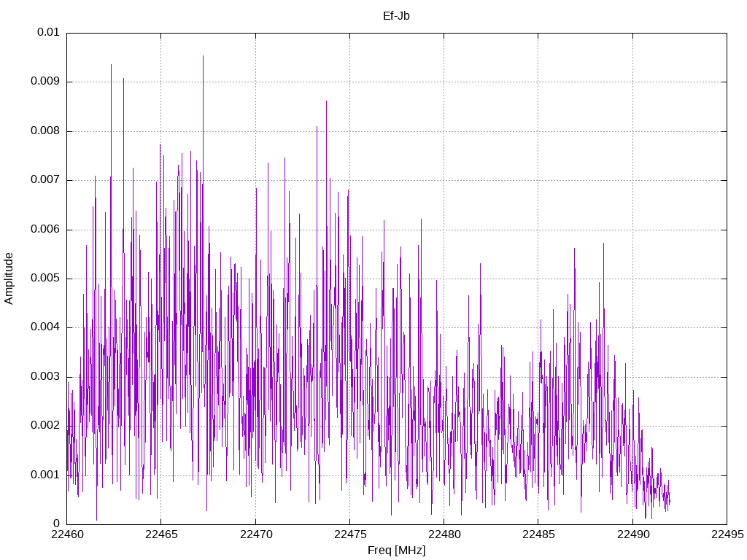Screen dimensions: 747x560
Task: Click the y-axis tick label '0.009'
Action: [45, 82]
